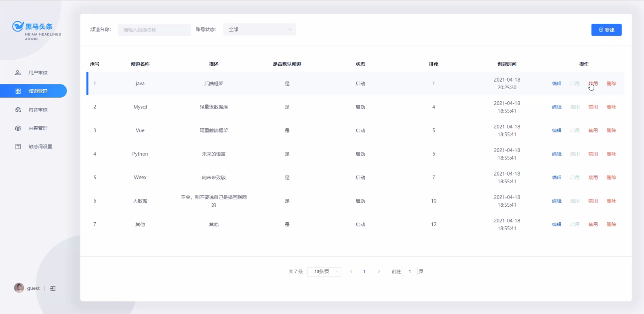Click the 共 7 条 total count text

(x=296, y=272)
